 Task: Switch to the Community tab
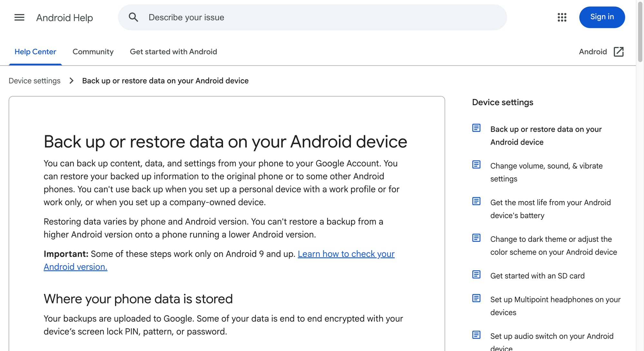tap(93, 52)
